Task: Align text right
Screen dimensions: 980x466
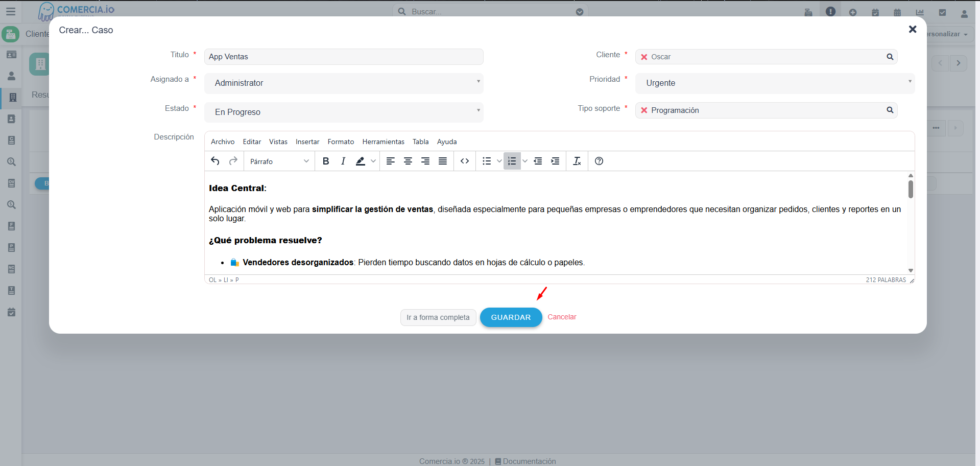Action: [425, 161]
